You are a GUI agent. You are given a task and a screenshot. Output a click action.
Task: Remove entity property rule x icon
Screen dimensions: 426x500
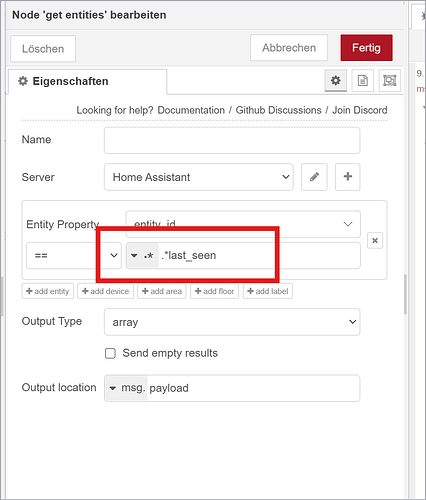click(375, 240)
